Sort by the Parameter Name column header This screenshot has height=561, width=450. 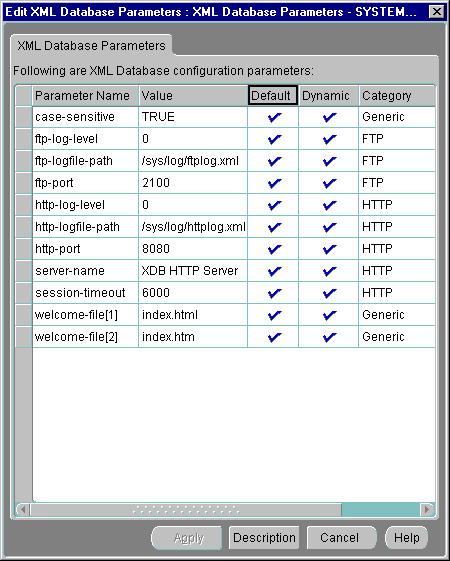[x=85, y=96]
